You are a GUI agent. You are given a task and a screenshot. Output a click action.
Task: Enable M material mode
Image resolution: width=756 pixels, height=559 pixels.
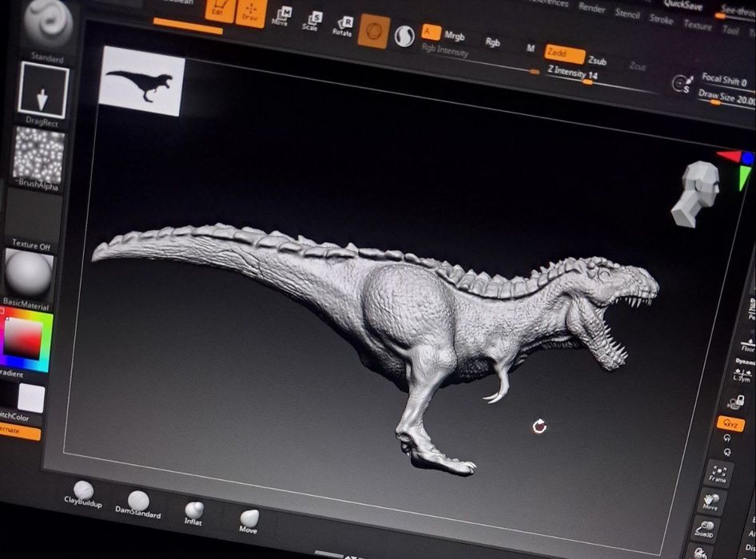531,48
